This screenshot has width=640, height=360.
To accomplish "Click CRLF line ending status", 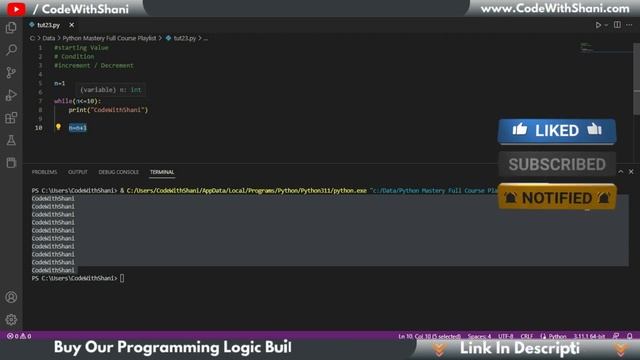I will (x=527, y=336).
